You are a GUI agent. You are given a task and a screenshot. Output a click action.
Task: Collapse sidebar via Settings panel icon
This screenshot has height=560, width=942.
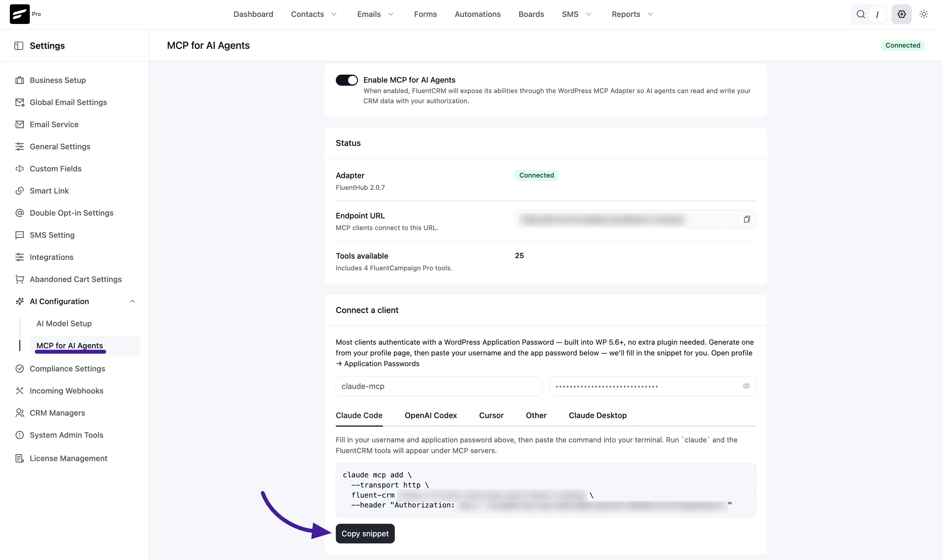pyautogui.click(x=19, y=46)
